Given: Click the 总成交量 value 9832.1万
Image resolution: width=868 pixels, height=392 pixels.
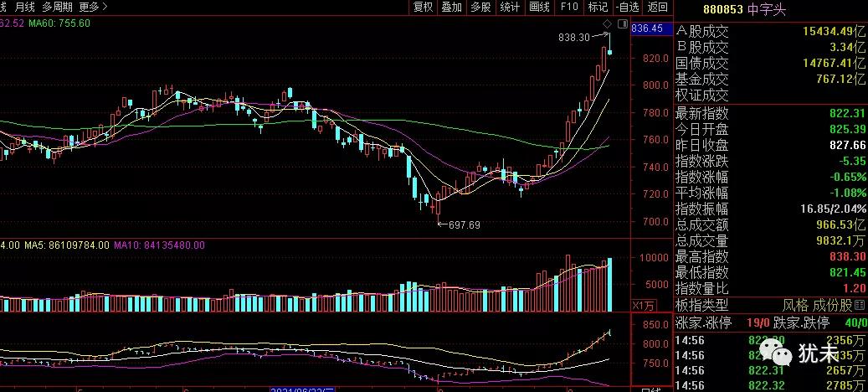Looking at the screenshot, I should 840,241.
